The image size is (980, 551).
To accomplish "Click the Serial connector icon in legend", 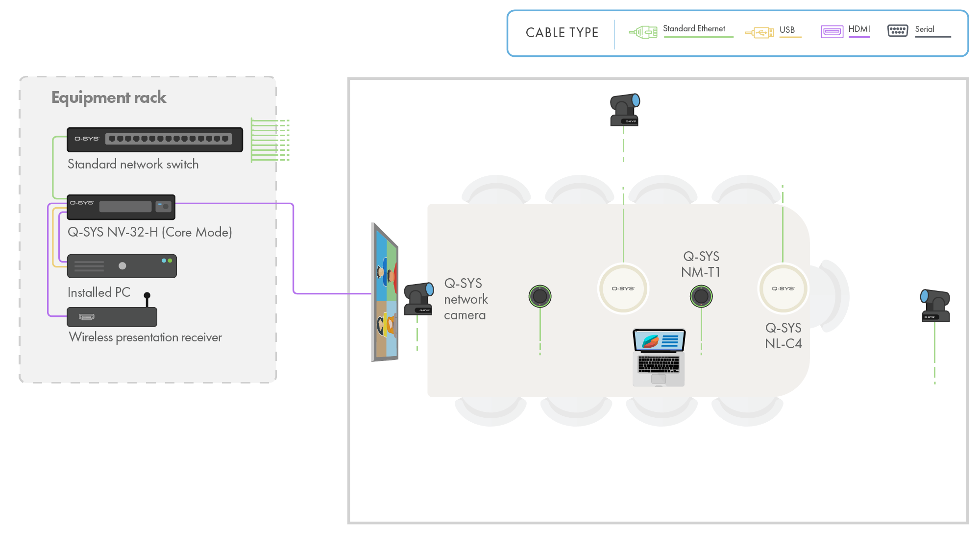I will (898, 31).
